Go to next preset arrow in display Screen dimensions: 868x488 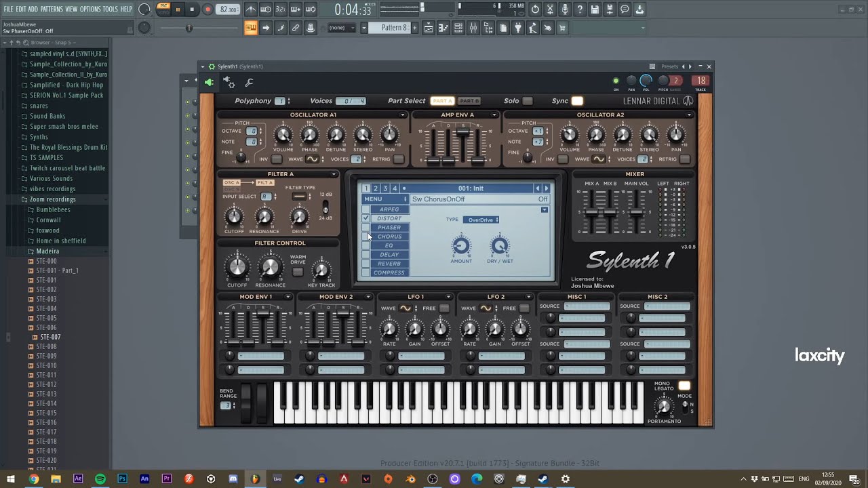click(x=547, y=188)
